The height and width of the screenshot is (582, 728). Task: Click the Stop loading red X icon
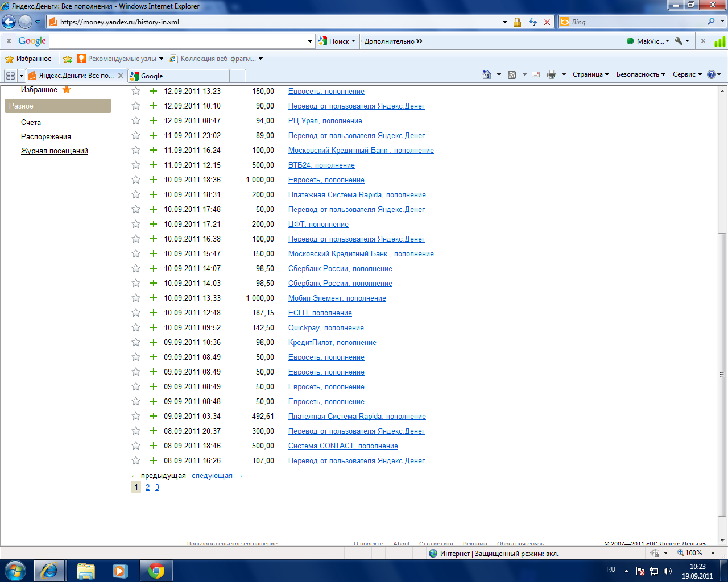[x=547, y=22]
